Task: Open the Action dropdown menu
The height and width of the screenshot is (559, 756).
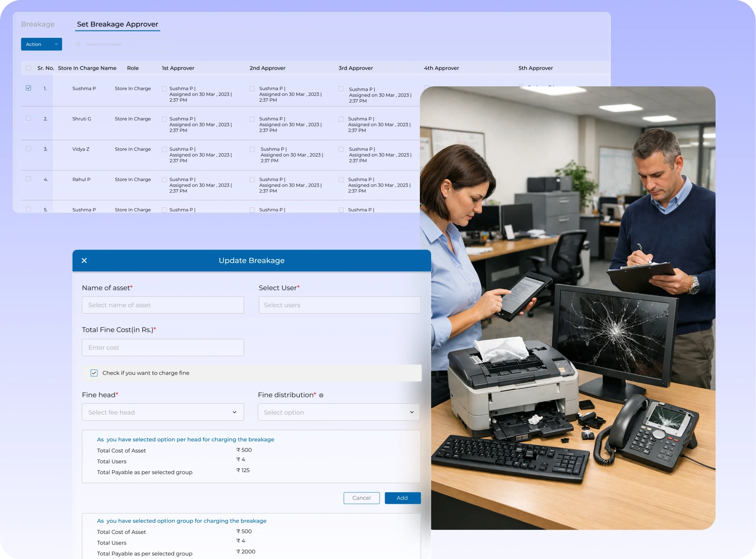Action: coord(37,44)
